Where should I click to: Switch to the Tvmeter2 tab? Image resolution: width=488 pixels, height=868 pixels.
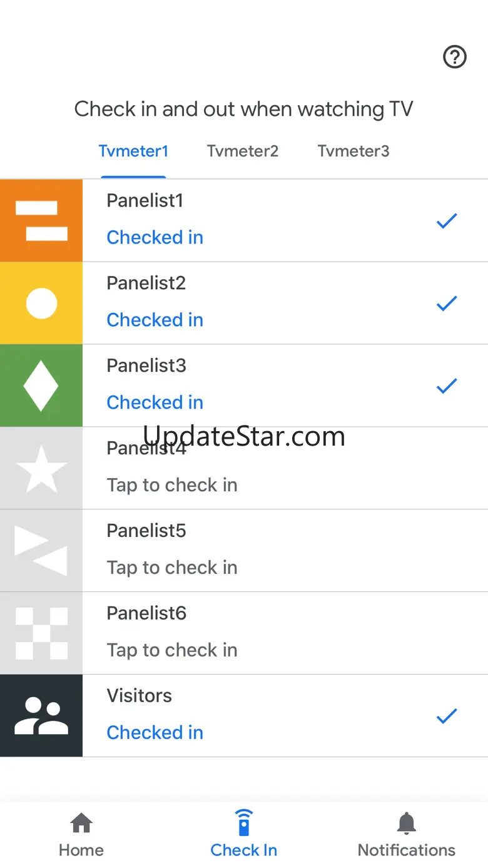243,151
